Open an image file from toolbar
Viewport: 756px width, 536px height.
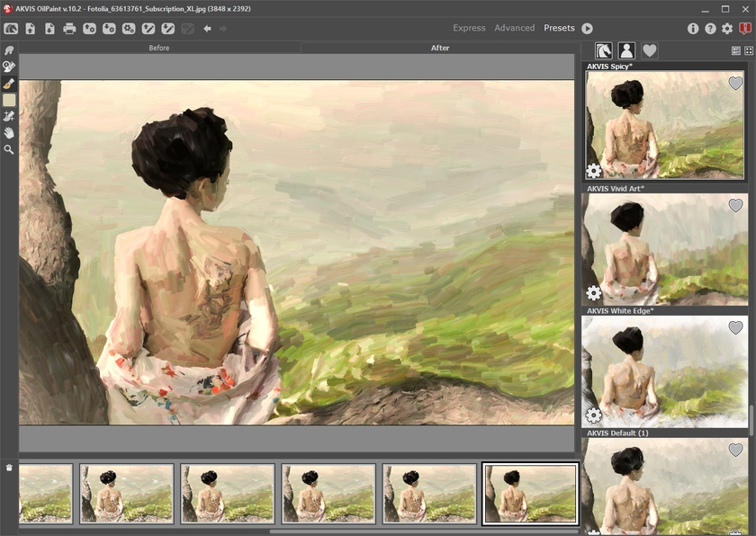pyautogui.click(x=31, y=29)
